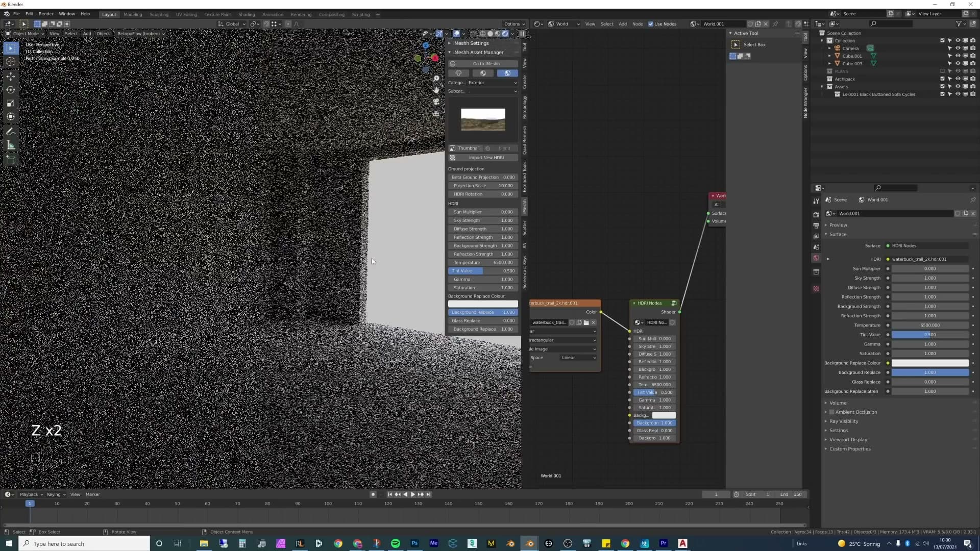Open the Compositing workspace tab
The image size is (980, 551).
pyautogui.click(x=332, y=14)
